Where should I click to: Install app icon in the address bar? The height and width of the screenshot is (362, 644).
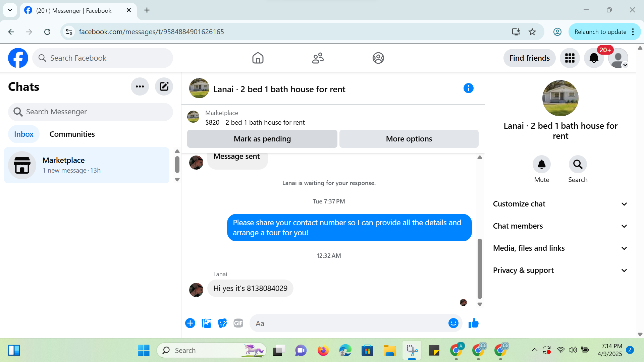point(516,32)
